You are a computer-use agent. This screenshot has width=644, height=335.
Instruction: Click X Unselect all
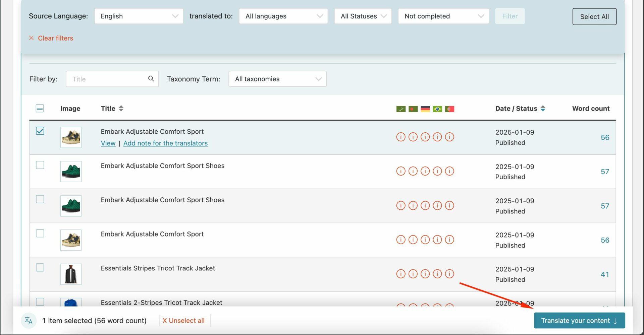pos(183,321)
